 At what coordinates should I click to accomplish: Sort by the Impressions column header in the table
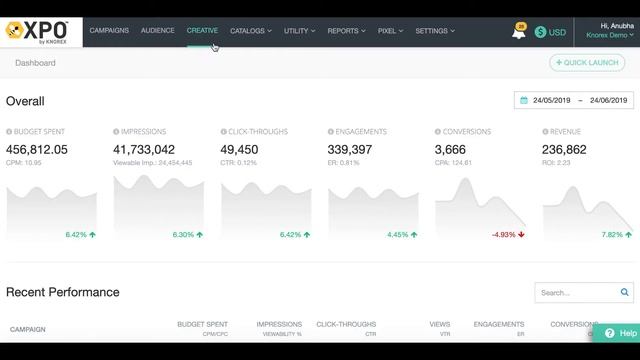(279, 324)
